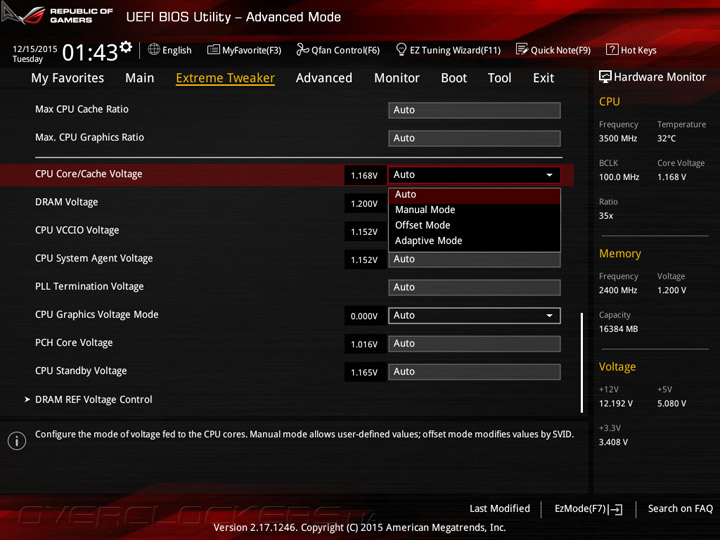The image size is (720, 540).
Task: Select Offset Mode option
Action: pos(474,225)
